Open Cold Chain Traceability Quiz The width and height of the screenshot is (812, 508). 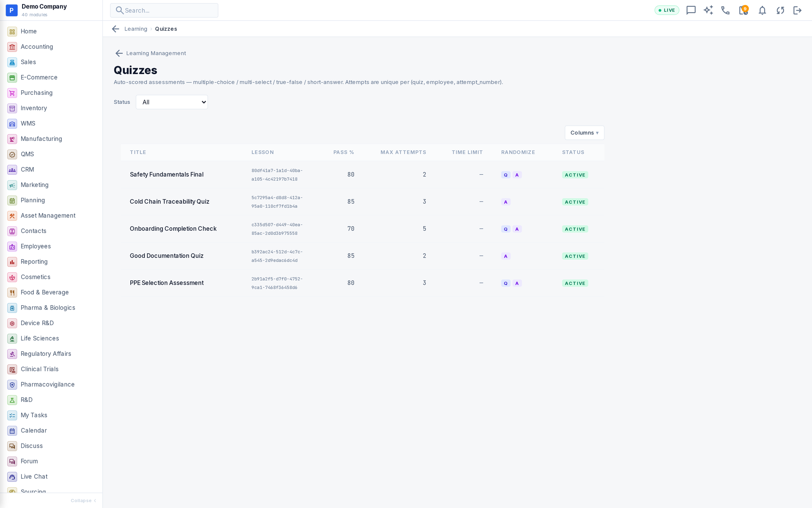[x=170, y=202]
